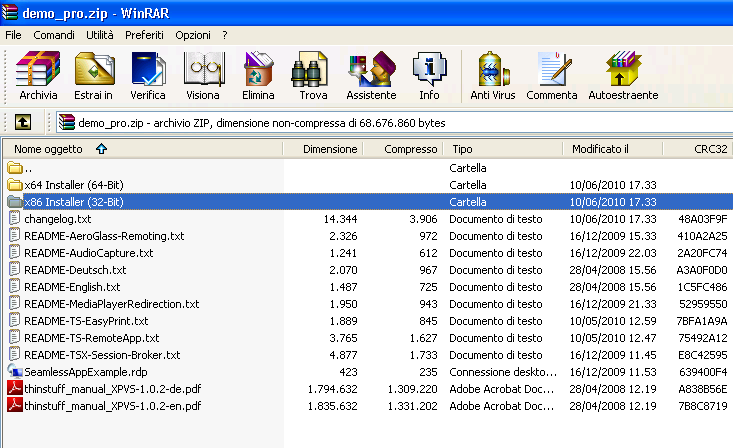Screen dimensions: 733x448
Task: Click 'Connessione deskto...' type cell
Action: pyautogui.click(x=503, y=372)
